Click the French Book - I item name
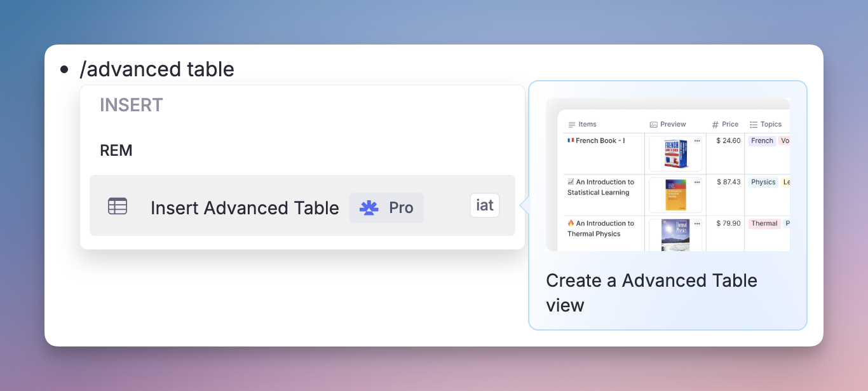Viewport: 868px width, 391px height. [600, 141]
